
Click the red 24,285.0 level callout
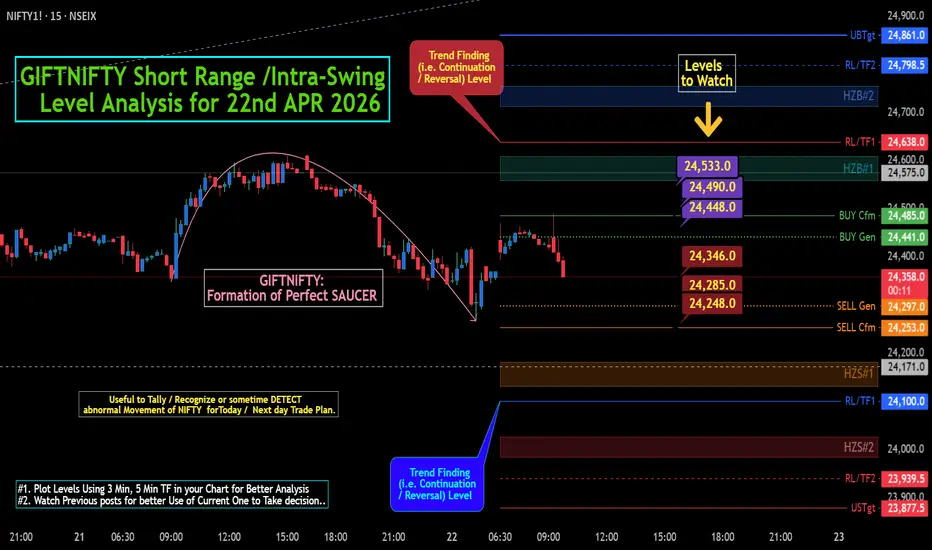click(712, 285)
